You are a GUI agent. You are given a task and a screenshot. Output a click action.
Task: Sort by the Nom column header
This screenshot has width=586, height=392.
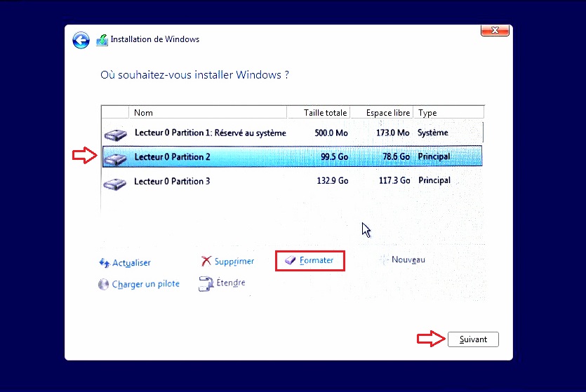coord(208,113)
